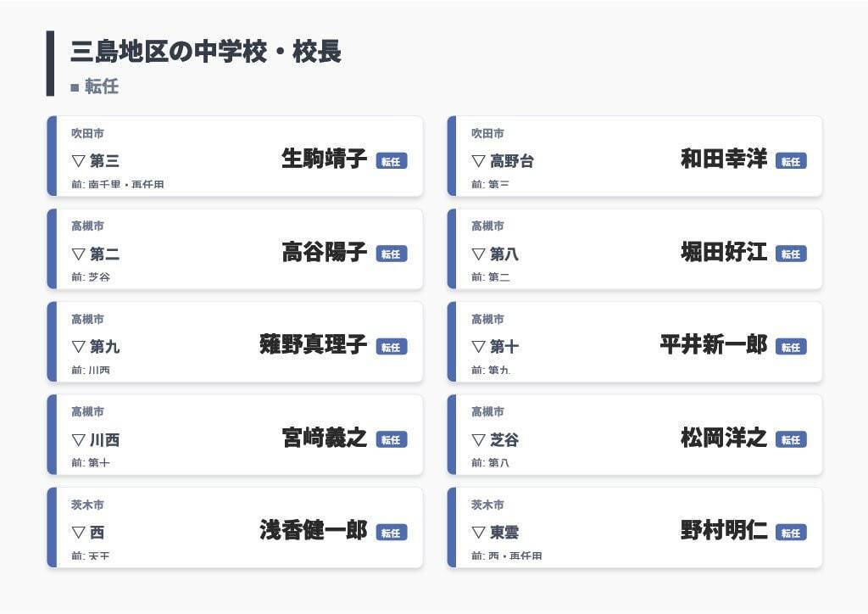Select the name 松岡洋之
Screen dimensions: 868x614
pyautogui.click(x=724, y=438)
